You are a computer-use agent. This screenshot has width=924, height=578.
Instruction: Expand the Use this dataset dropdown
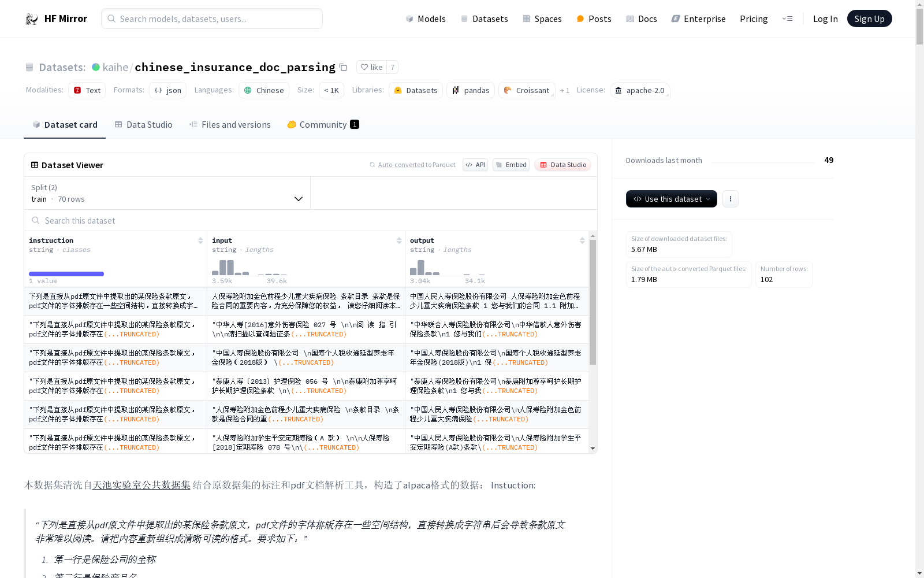(672, 199)
